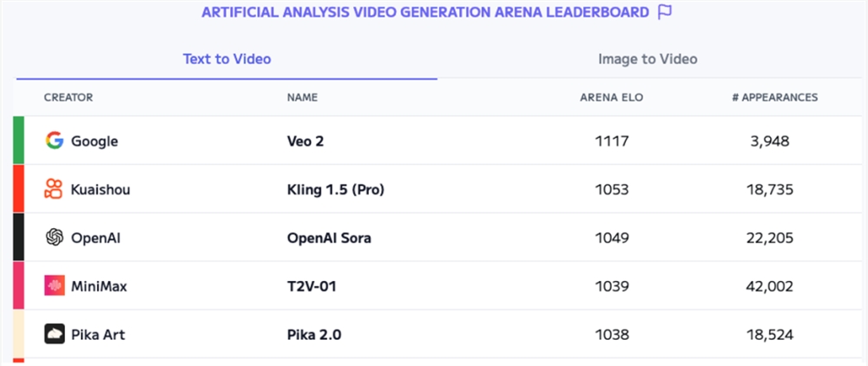
Task: Open the Kling 1.5 (Pro) entry
Action: (x=335, y=189)
